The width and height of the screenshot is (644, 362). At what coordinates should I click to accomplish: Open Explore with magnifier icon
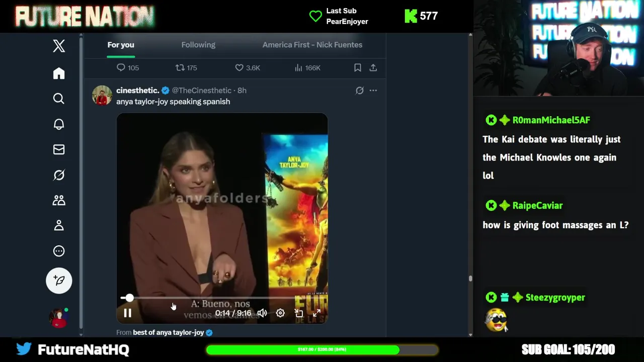tap(59, 99)
